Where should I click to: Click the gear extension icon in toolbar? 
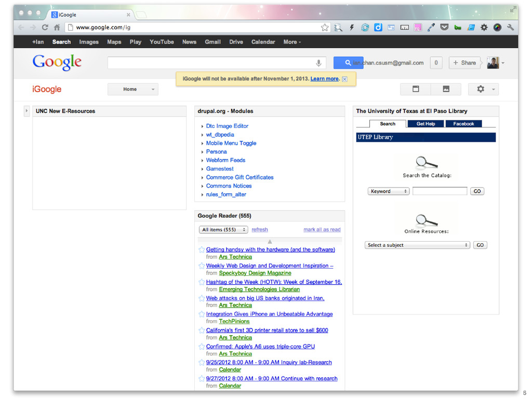[x=484, y=28]
